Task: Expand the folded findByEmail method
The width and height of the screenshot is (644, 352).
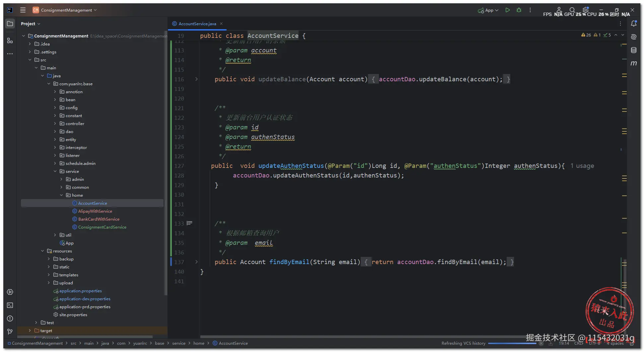Action: pos(196,262)
